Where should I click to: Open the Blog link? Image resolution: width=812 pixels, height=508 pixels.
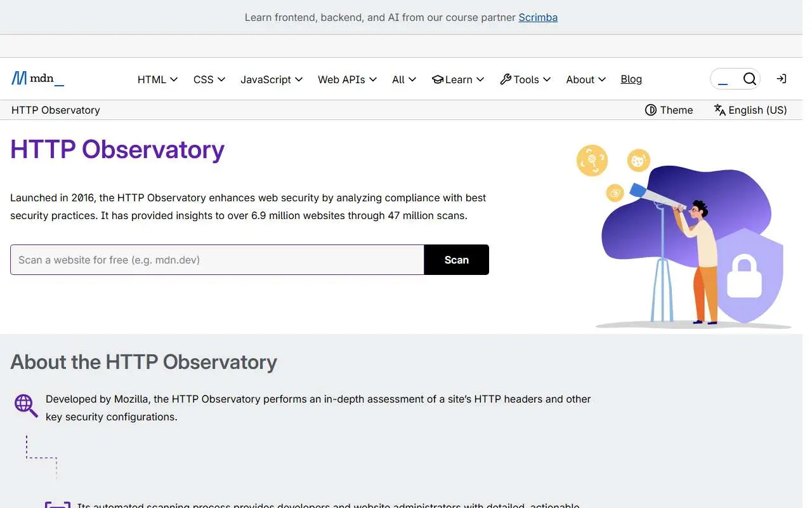click(631, 79)
